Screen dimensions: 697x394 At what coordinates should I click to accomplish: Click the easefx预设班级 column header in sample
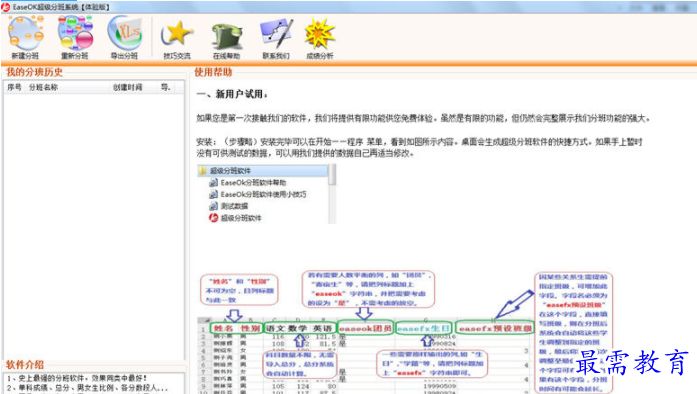(x=495, y=328)
